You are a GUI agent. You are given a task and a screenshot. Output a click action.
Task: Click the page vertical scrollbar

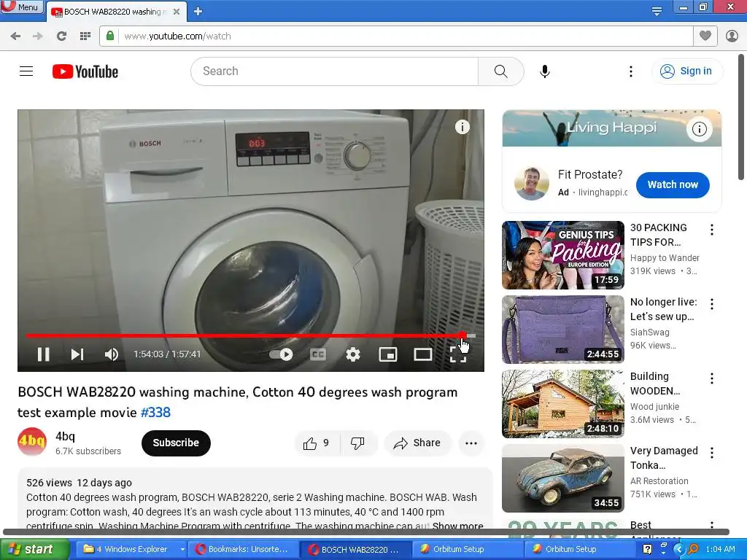pyautogui.click(x=741, y=117)
